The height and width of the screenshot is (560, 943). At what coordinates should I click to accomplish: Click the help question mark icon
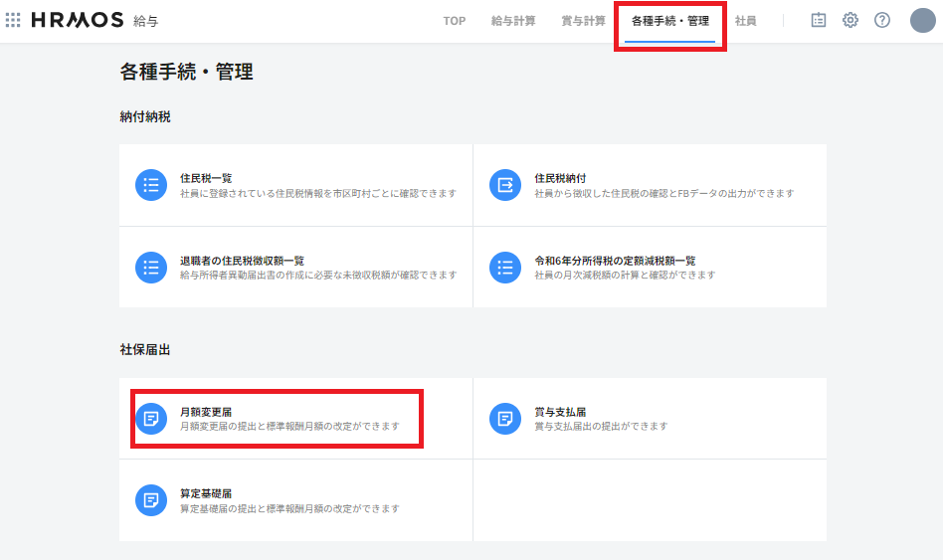click(882, 20)
